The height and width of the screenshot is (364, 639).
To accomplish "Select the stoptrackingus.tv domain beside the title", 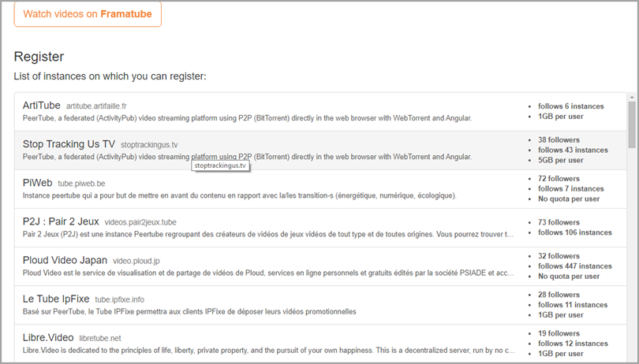I will coord(149,145).
